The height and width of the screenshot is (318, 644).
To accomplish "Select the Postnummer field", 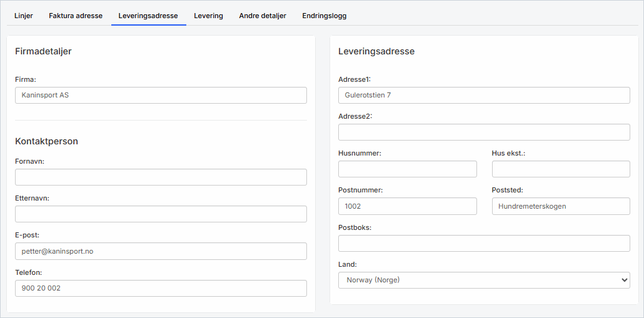I will pos(407,206).
